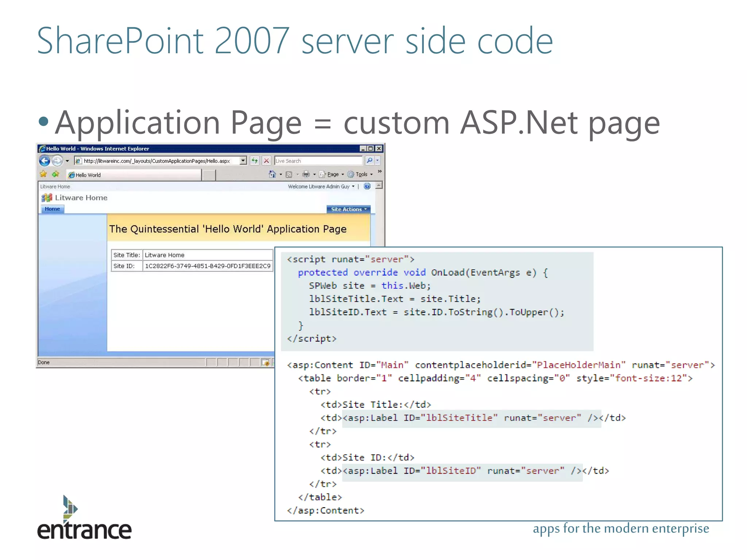Expand the Feeds dropdown arrow
This screenshot has width=747, height=560.
coord(297,175)
